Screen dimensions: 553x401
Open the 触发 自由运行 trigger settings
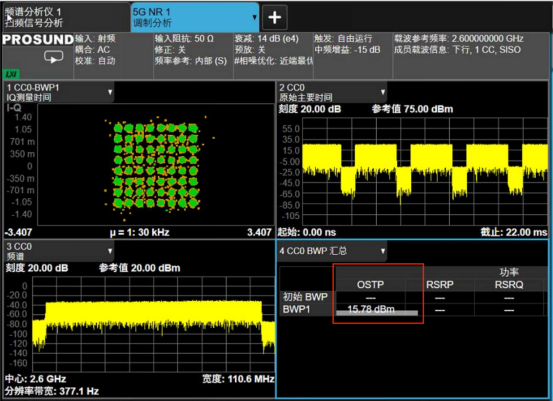353,56
